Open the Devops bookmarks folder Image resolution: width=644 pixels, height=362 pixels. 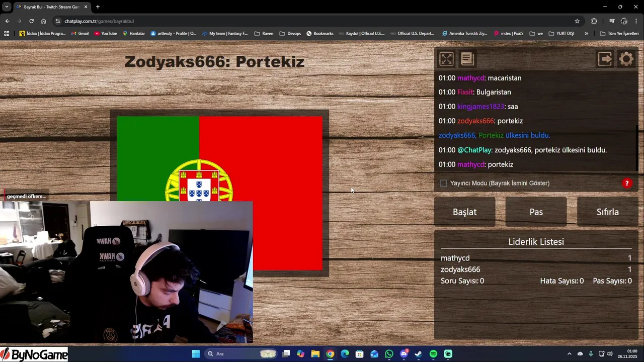[290, 34]
